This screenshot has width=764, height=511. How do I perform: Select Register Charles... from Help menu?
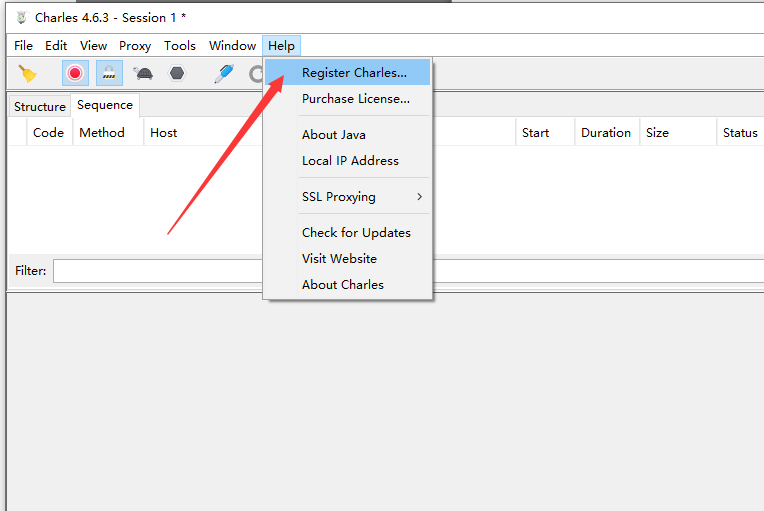[x=354, y=73]
